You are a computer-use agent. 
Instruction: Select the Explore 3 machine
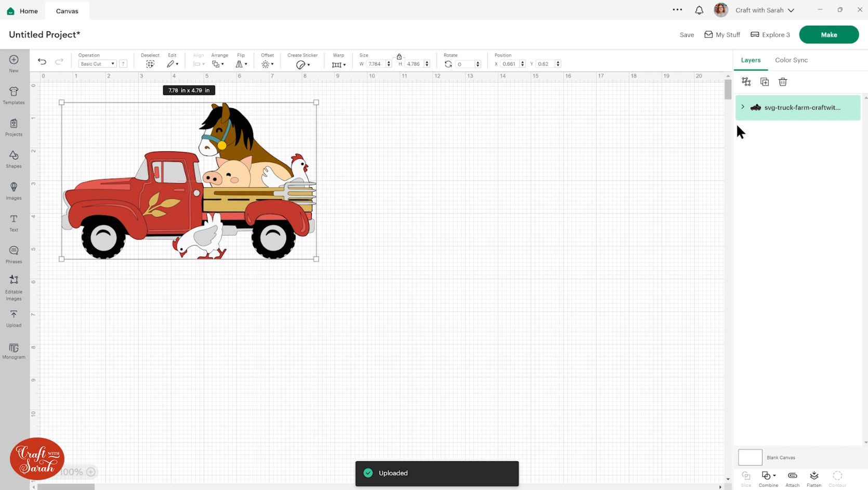pyautogui.click(x=770, y=35)
